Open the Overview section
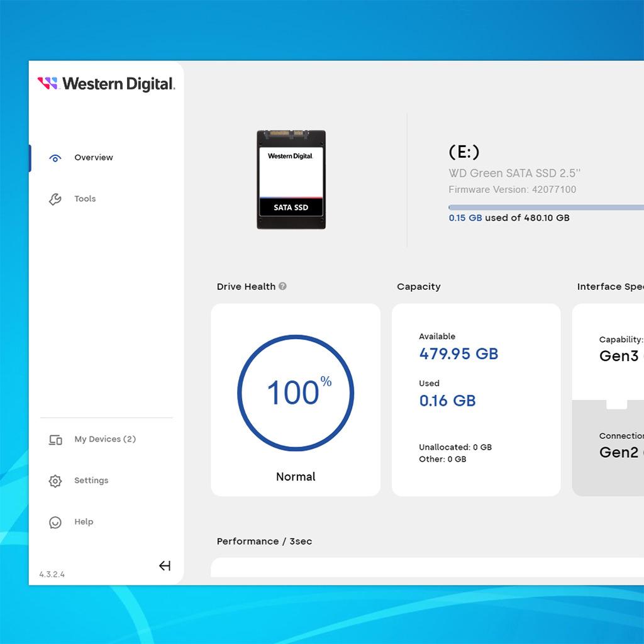This screenshot has height=644, width=644. pyautogui.click(x=93, y=158)
